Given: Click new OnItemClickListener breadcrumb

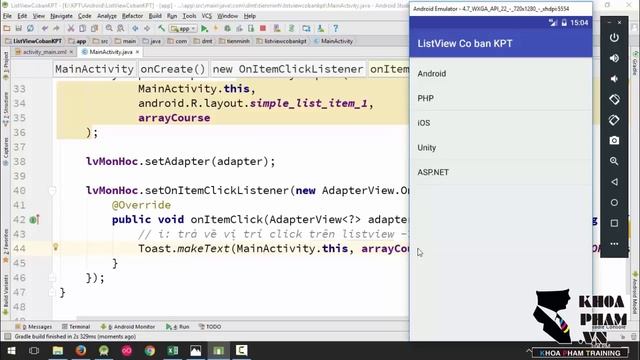Looking at the screenshot, I should click(x=288, y=69).
